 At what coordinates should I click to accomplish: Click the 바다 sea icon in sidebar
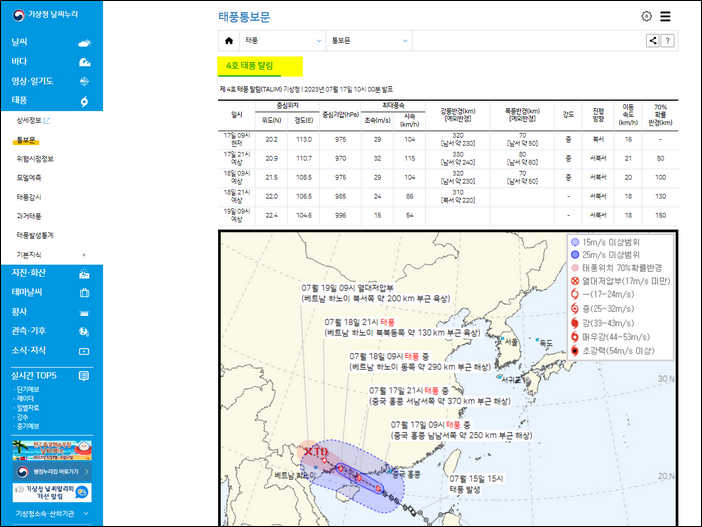click(84, 62)
